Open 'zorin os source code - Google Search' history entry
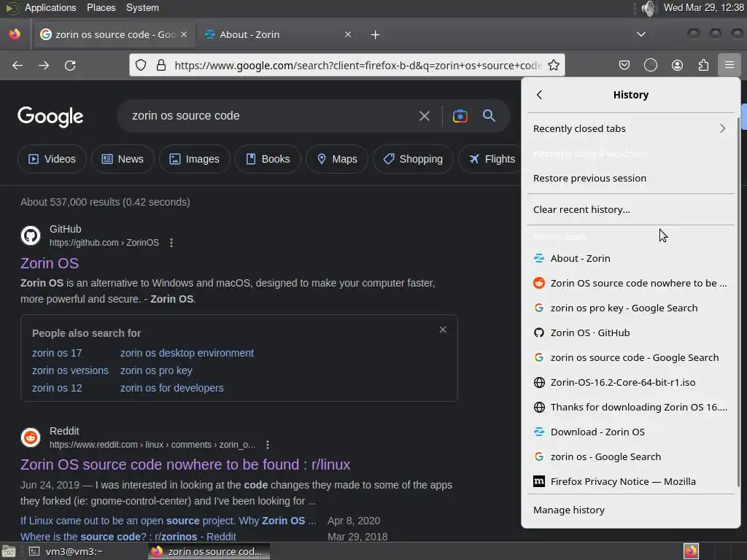747x560 pixels. (x=631, y=357)
